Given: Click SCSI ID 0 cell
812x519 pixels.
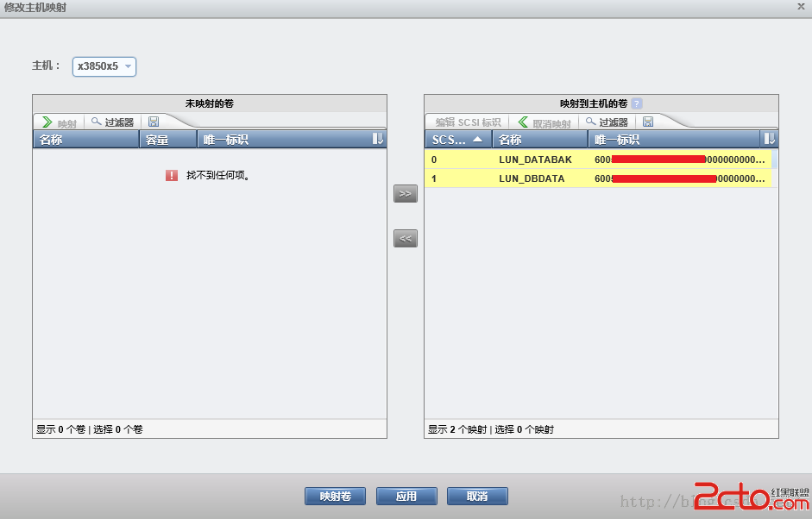Looking at the screenshot, I should click(434, 159).
